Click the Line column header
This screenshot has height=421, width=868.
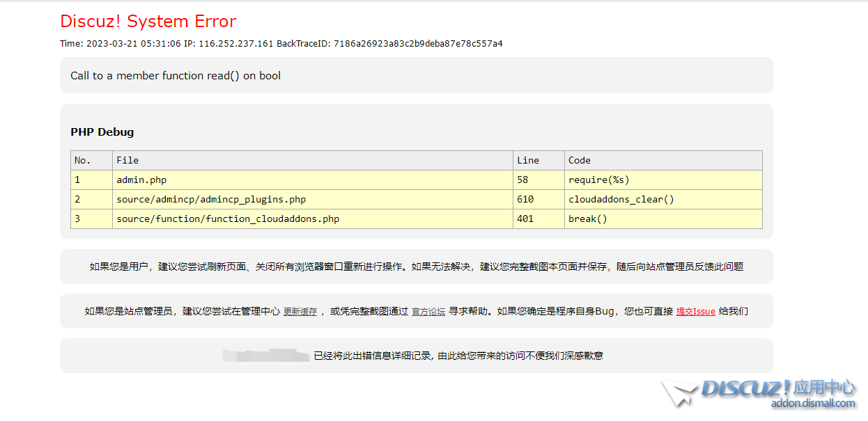(x=528, y=161)
